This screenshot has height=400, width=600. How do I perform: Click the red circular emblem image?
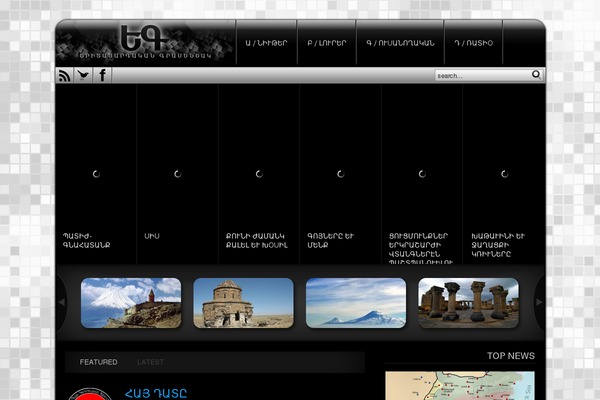[90, 394]
